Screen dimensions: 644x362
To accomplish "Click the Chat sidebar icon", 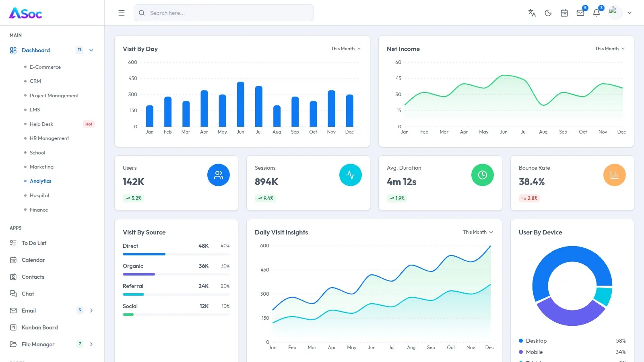I will tap(13, 294).
